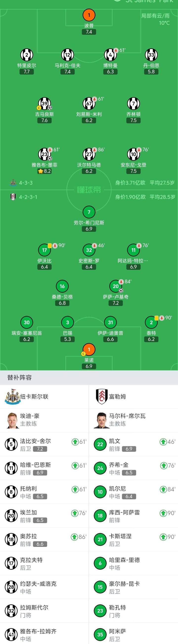This screenshot has height=644, width=178.
Task: Open substitute 法比安-舍尔 player row
Action: click(x=44, y=445)
